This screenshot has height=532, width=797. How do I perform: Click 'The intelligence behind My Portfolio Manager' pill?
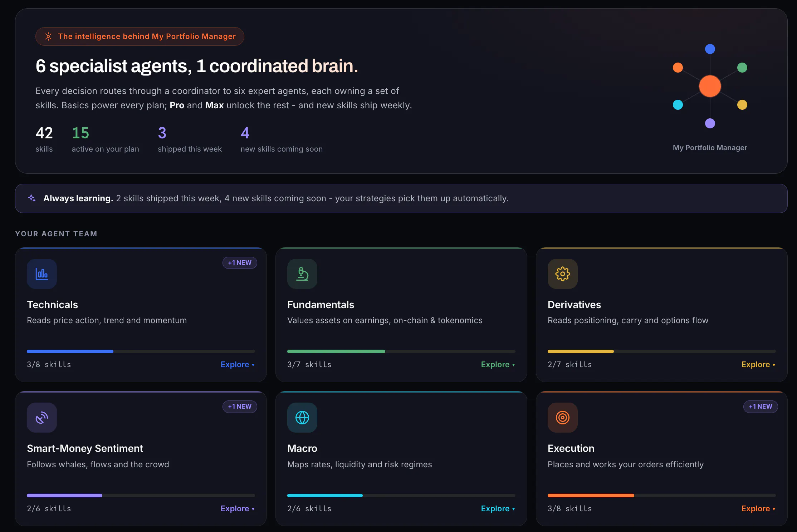tap(140, 36)
